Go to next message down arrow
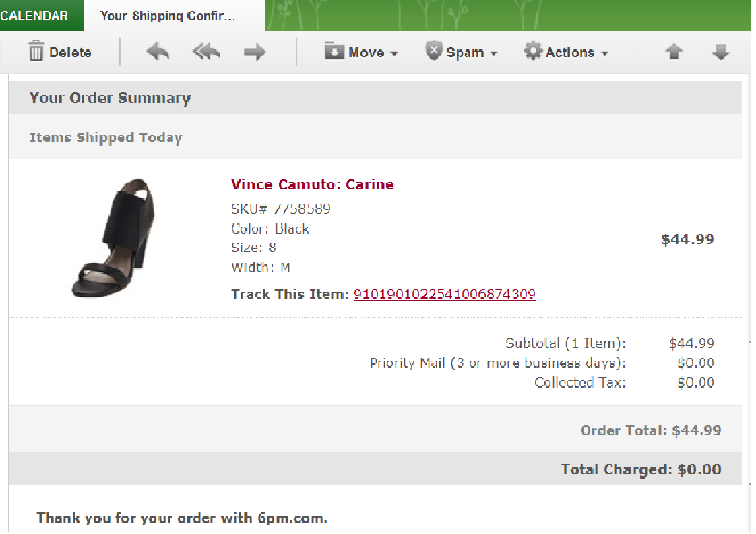 [721, 52]
